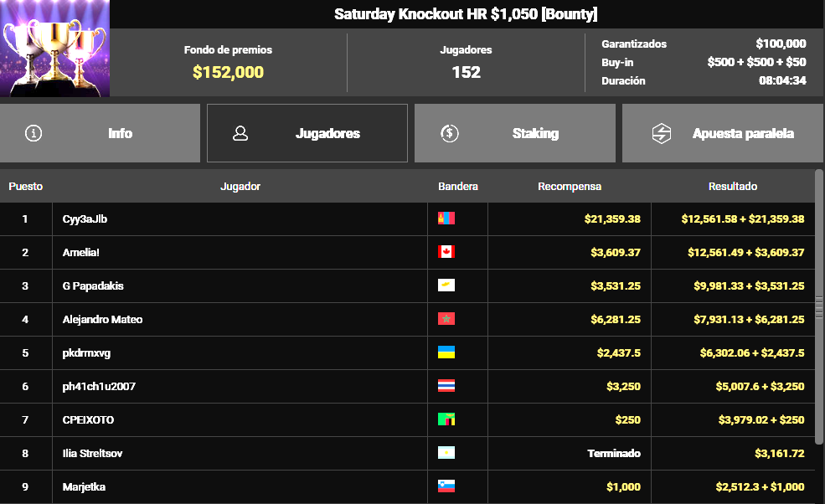Click the flag icon in Cyy3aJlb's row
The height and width of the screenshot is (504, 825).
click(446, 219)
